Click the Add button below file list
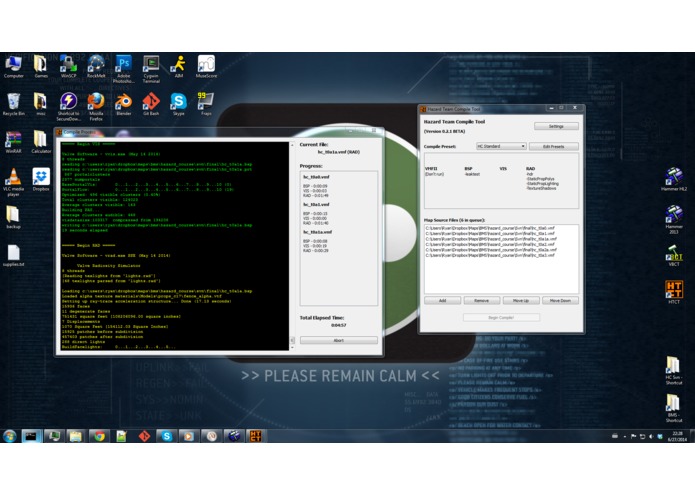The height and width of the screenshot is (494, 695). tap(442, 300)
